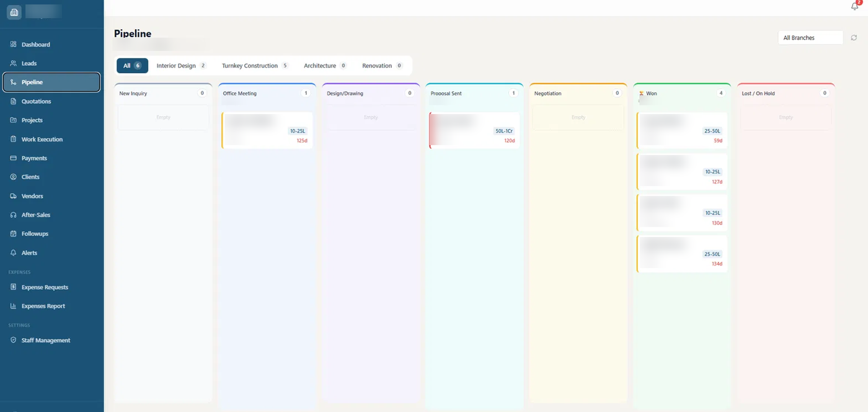Open Clients page from the sidebar
This screenshot has width=868, height=412.
pos(51,177)
